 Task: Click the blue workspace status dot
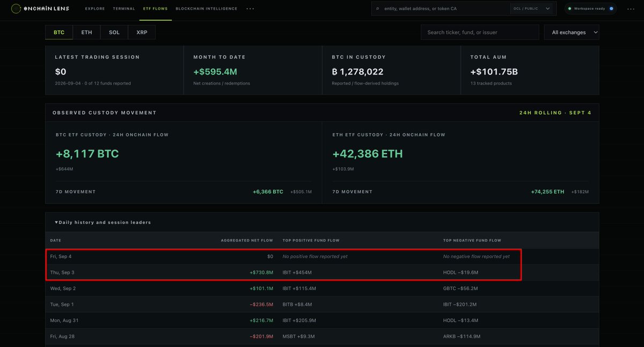pos(611,9)
